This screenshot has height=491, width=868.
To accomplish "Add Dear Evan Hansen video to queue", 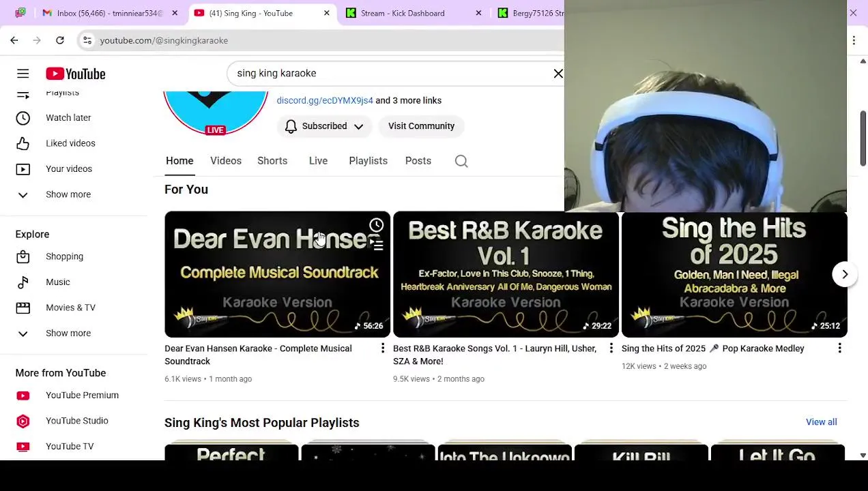I will point(377,244).
